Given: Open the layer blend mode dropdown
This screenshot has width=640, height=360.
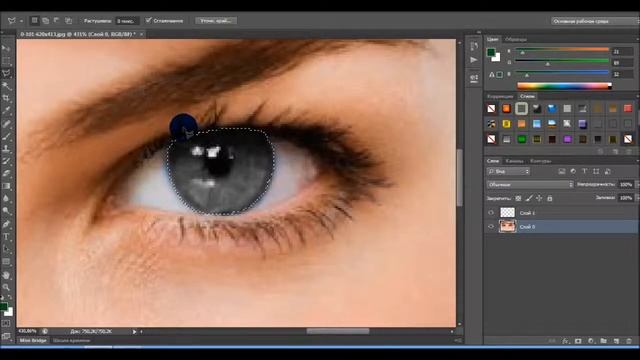Looking at the screenshot, I should click(530, 184).
